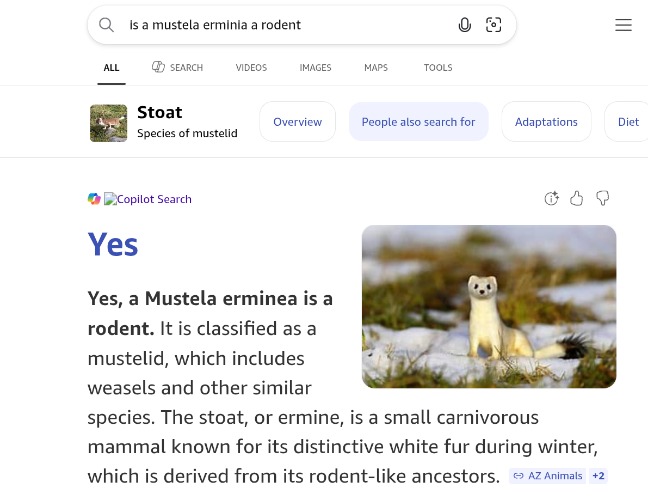The image size is (648, 500).
Task: Click the circular icon beside thumbs up
Action: 551,198
